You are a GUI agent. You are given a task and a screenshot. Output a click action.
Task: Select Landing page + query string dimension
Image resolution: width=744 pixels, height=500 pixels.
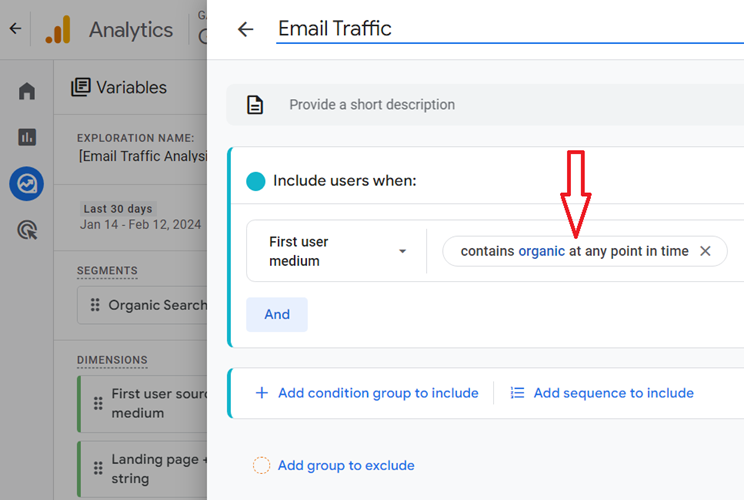point(142,469)
